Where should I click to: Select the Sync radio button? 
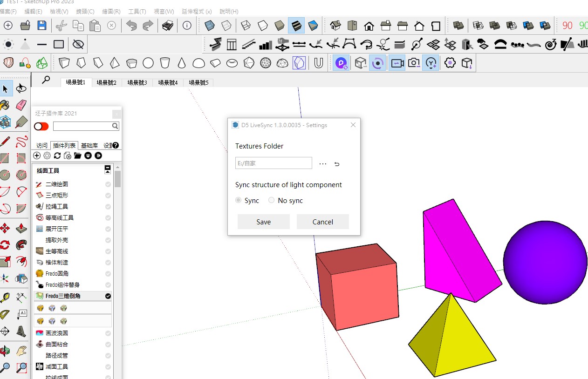click(239, 200)
